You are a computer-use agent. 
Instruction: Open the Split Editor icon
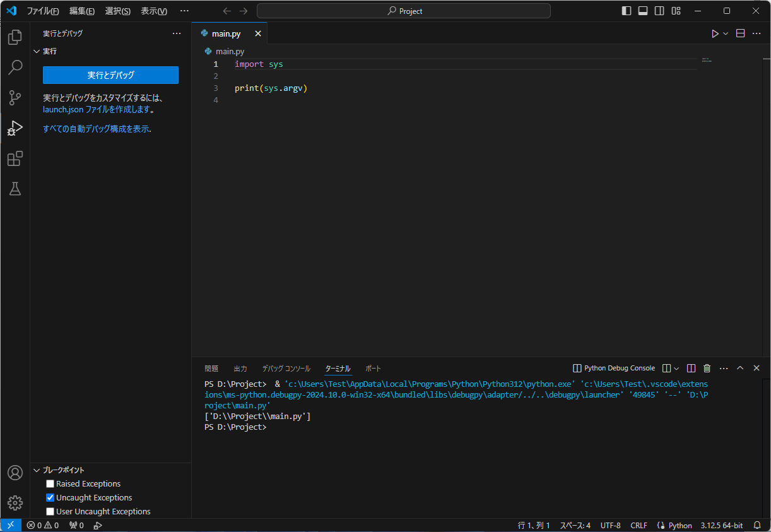pos(739,33)
